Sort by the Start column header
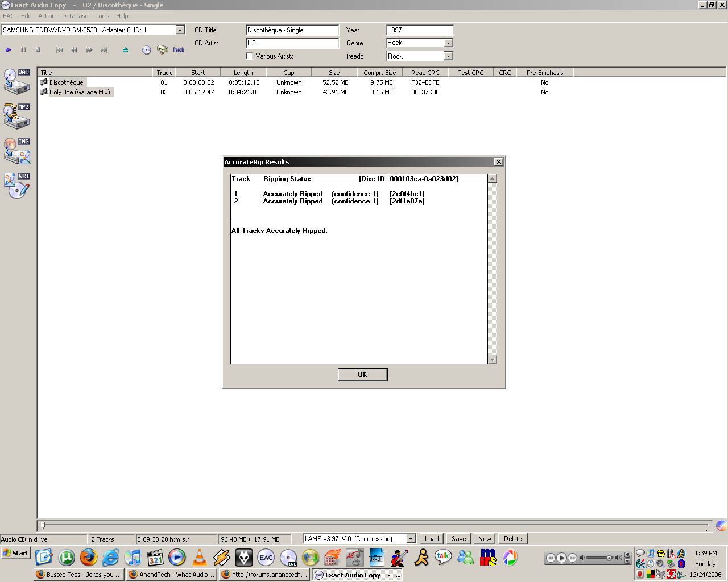The width and height of the screenshot is (728, 582). (x=198, y=73)
